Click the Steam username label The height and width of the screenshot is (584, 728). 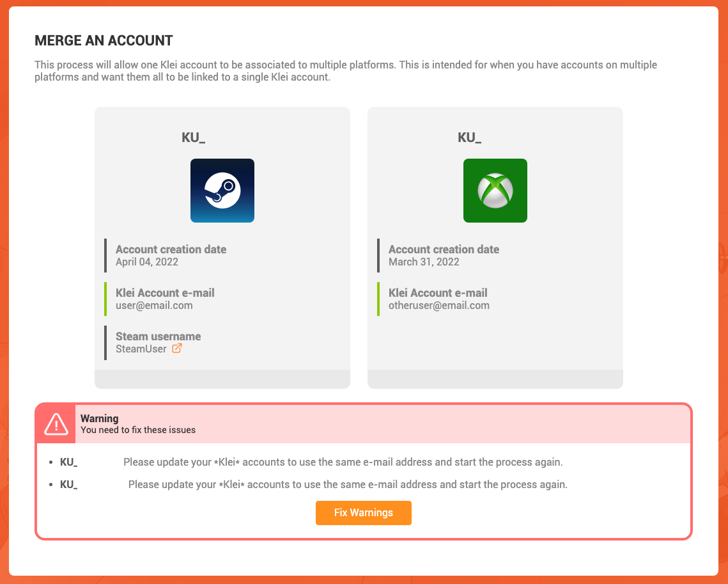click(x=159, y=336)
